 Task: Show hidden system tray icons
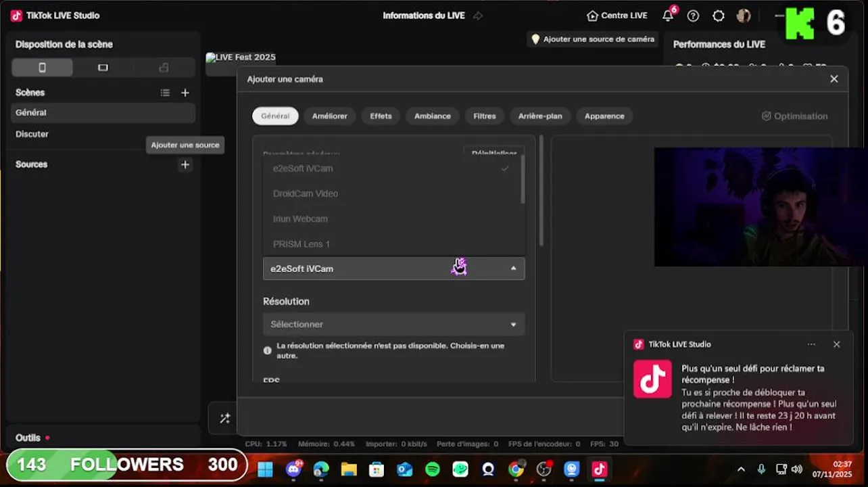741,469
